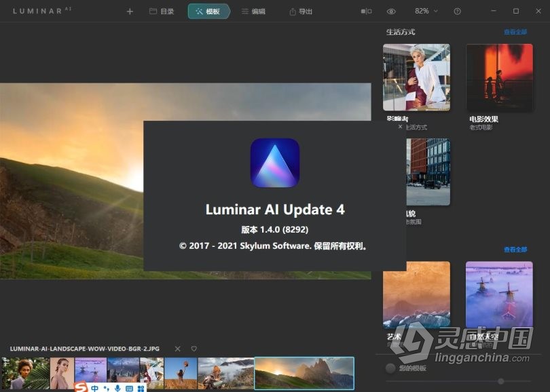Click the IME punctuation mode icon
Viewport: 550px width, 392px height.
[x=107, y=388]
